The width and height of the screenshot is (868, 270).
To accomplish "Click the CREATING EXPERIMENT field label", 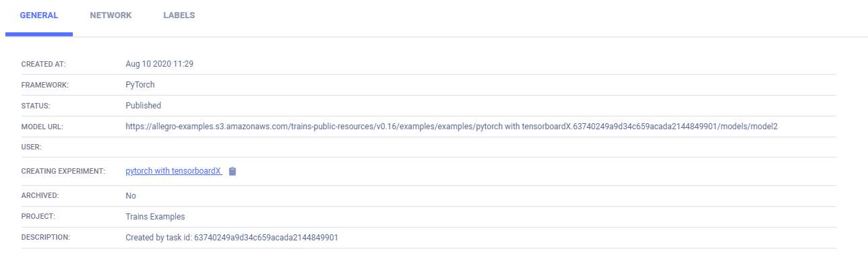I will click(63, 172).
